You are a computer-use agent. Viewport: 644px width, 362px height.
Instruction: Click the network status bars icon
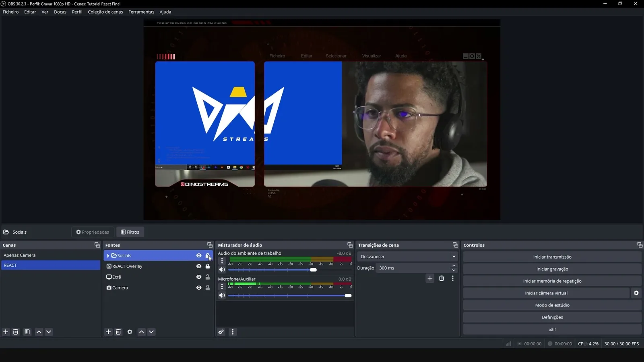point(508,343)
